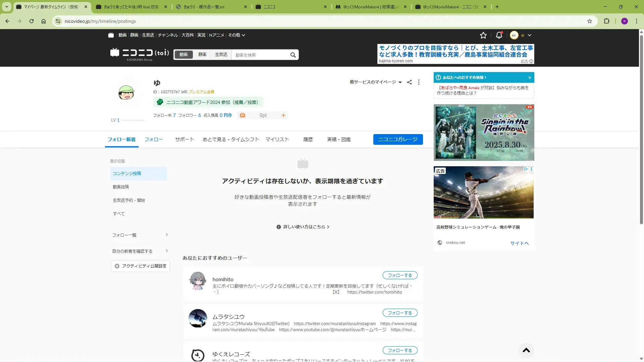Viewport: 644px width, 362px height.
Task: Expand the その他 dropdown menu
Action: tap(236, 35)
